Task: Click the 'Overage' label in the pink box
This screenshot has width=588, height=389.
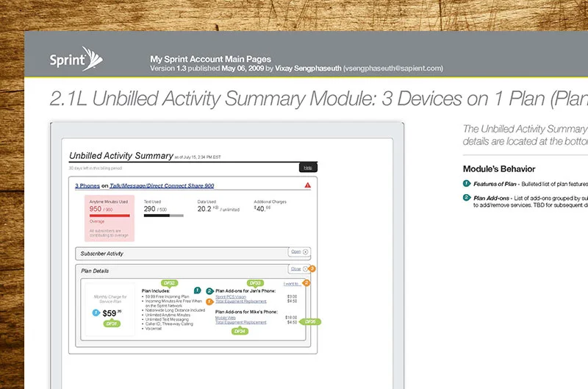Action: coord(97,221)
